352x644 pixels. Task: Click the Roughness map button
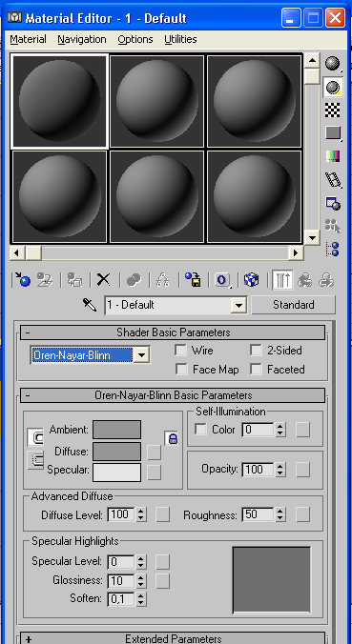pos(303,514)
